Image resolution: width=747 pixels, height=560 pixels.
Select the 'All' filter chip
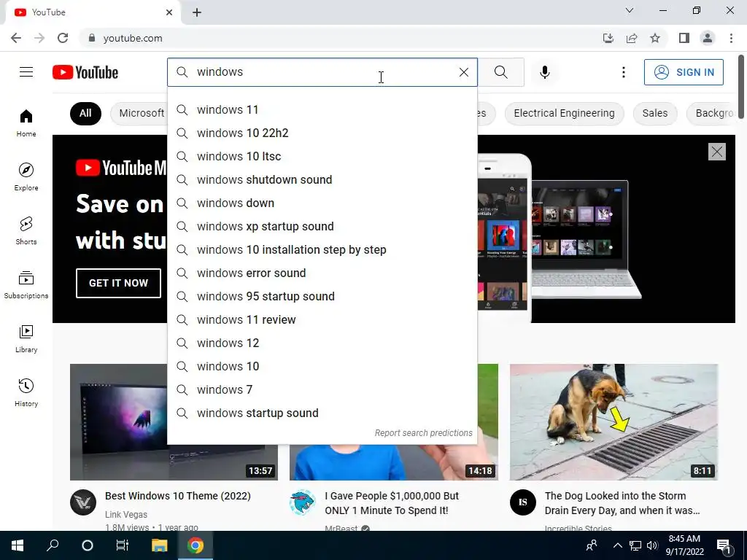[85, 113]
